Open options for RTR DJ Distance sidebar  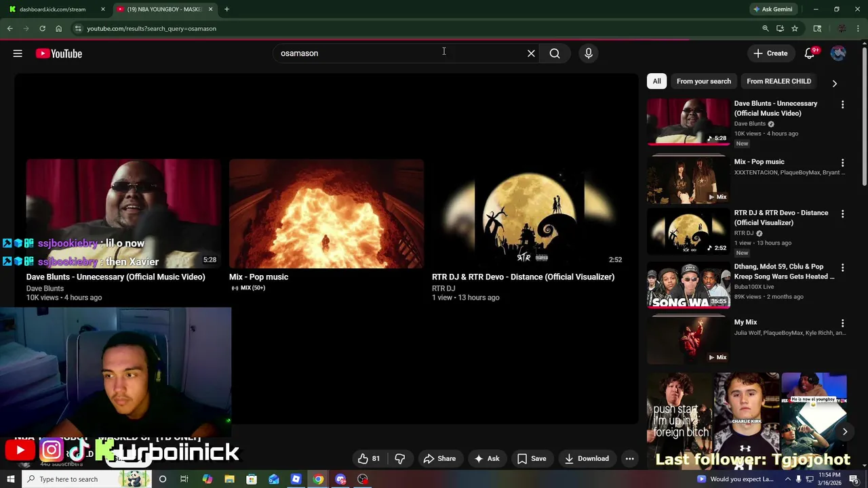coord(842,214)
